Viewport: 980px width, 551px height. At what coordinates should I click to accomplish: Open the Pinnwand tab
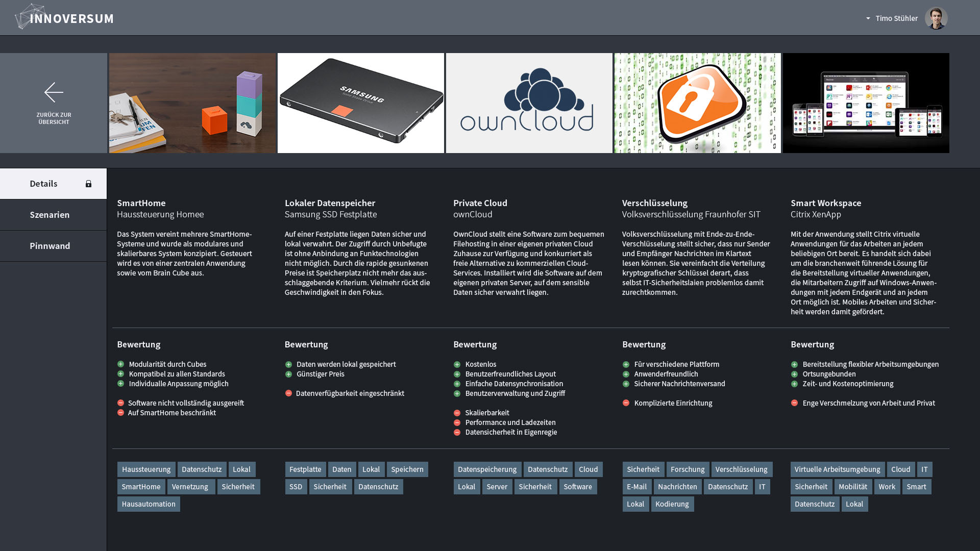50,246
